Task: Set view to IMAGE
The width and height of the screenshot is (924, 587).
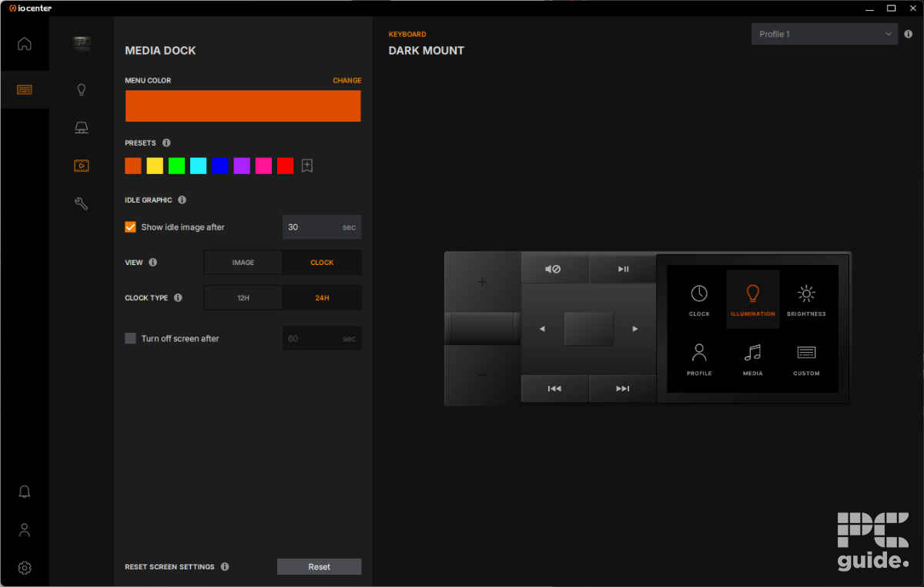Action: 243,263
